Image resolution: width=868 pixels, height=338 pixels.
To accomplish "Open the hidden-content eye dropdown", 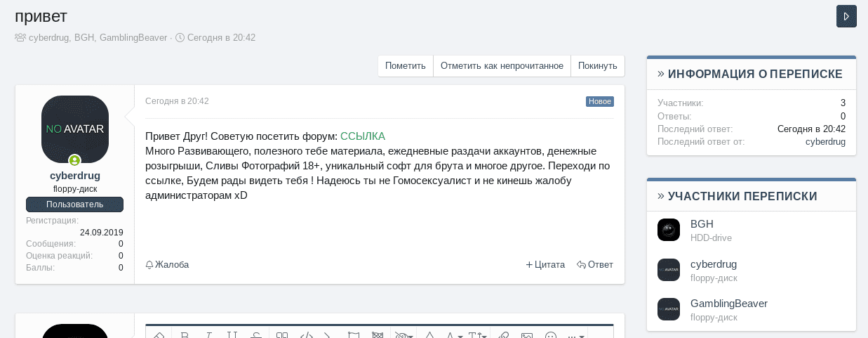I will point(403,334).
